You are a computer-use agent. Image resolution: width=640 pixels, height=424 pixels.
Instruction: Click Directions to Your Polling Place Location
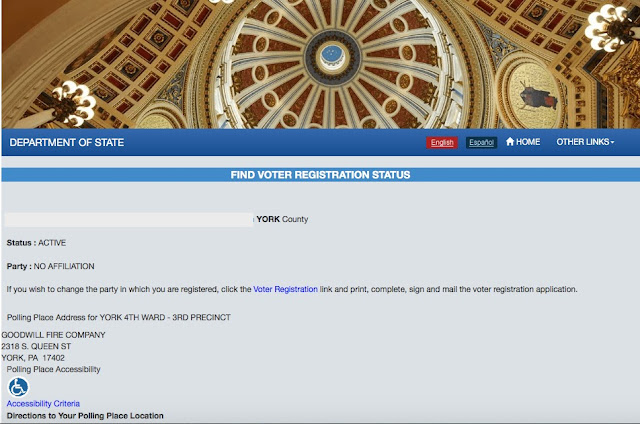tap(85, 415)
